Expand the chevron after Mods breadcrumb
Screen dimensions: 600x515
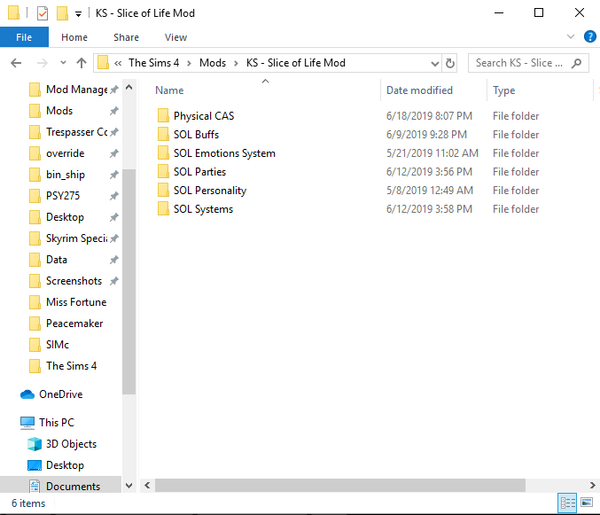coord(236,63)
